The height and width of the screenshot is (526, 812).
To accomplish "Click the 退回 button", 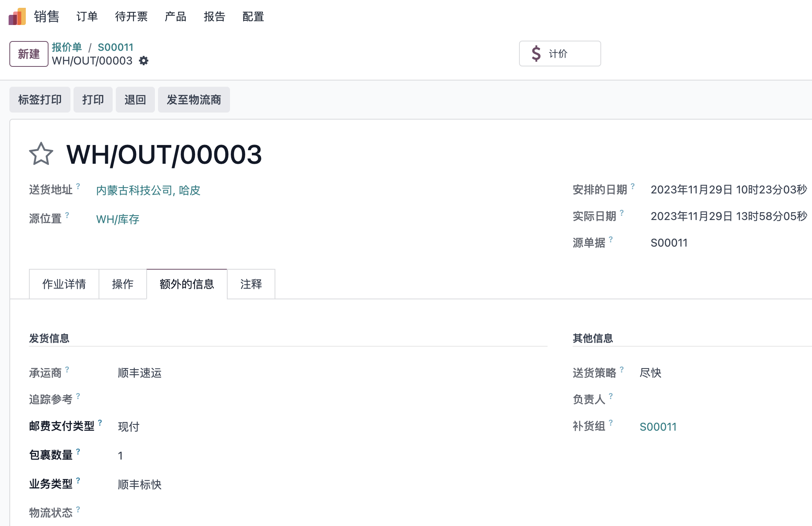I will [x=135, y=100].
